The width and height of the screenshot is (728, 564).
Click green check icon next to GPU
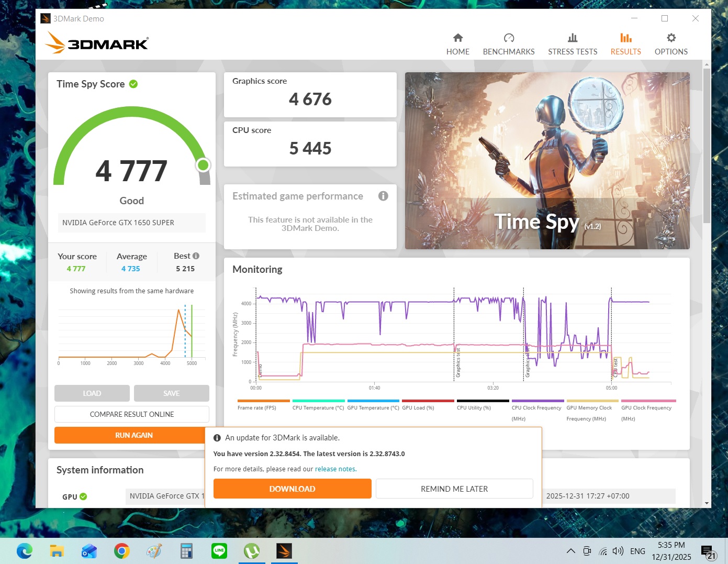click(x=83, y=496)
